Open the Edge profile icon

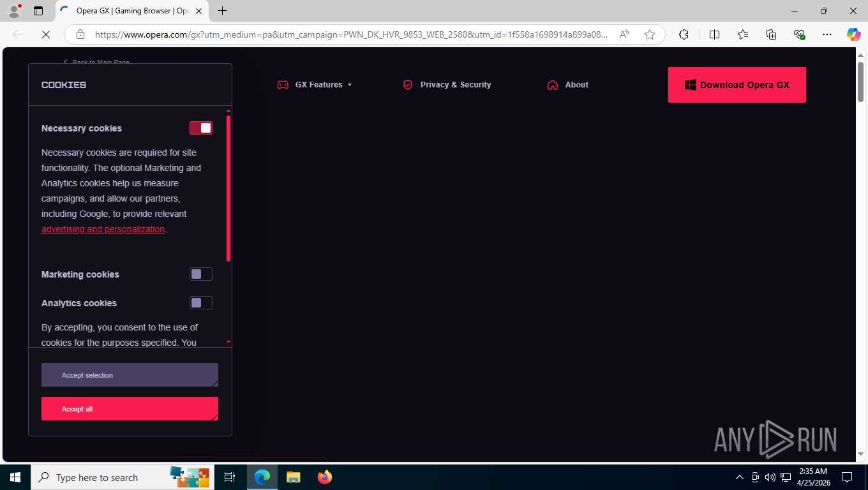tap(14, 11)
